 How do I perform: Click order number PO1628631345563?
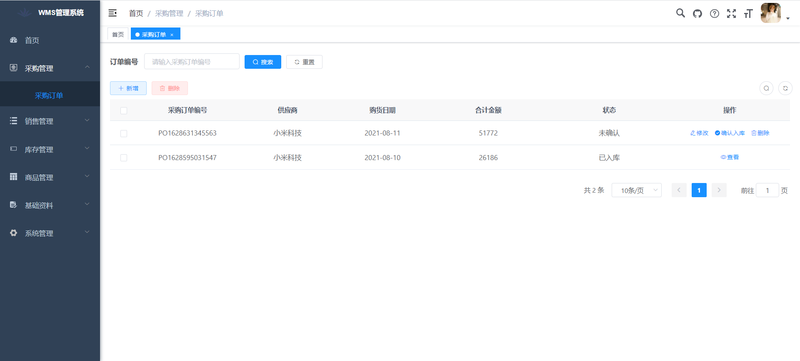coord(187,133)
